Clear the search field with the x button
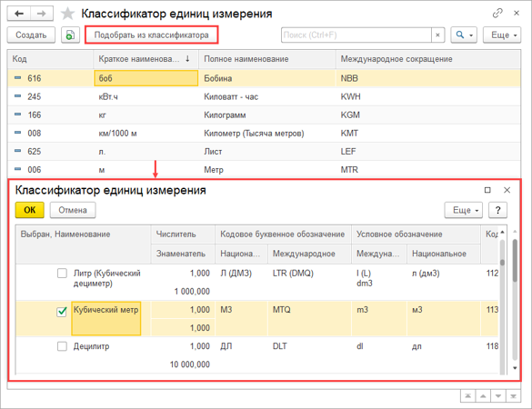532x409 pixels. point(437,35)
